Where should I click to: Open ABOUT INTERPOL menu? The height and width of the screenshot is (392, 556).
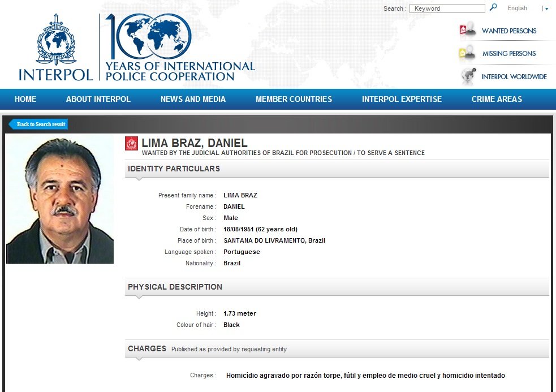coord(98,99)
